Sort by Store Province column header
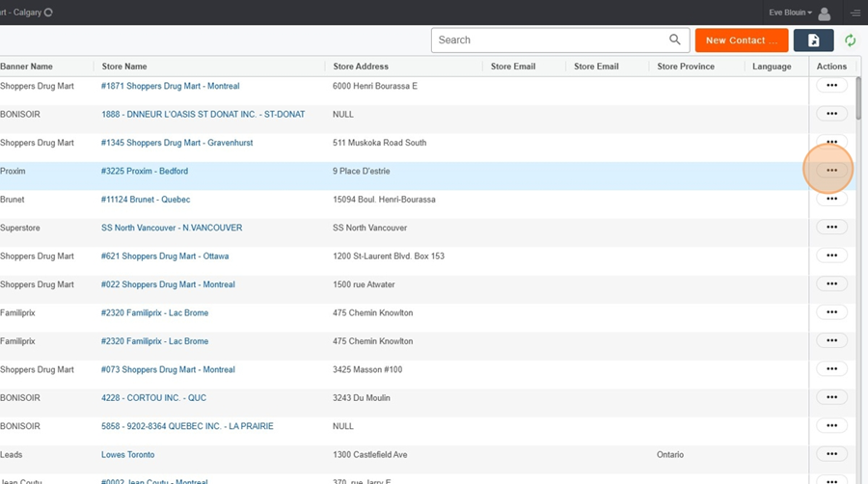The width and height of the screenshot is (868, 484). [686, 67]
